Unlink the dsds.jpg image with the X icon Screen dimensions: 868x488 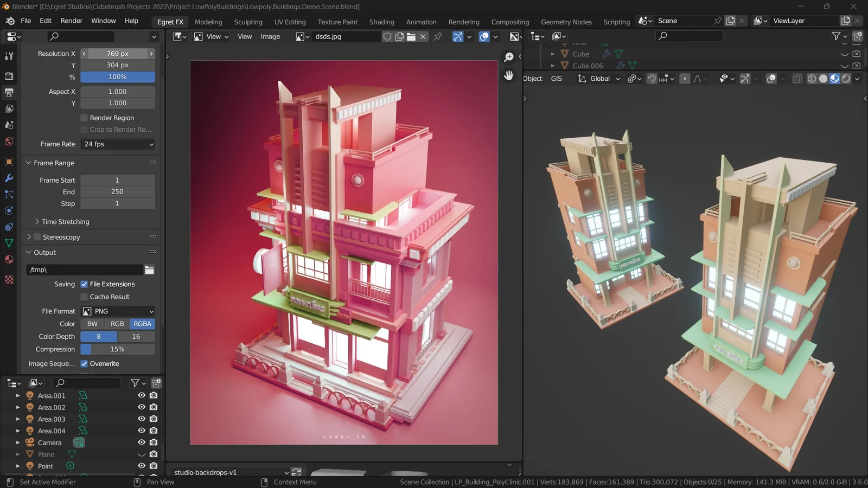click(x=423, y=36)
